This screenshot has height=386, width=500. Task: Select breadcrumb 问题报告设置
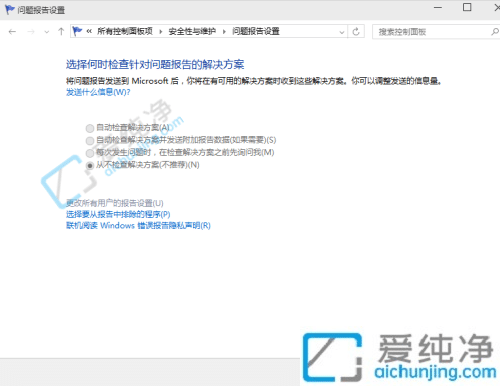[256, 31]
